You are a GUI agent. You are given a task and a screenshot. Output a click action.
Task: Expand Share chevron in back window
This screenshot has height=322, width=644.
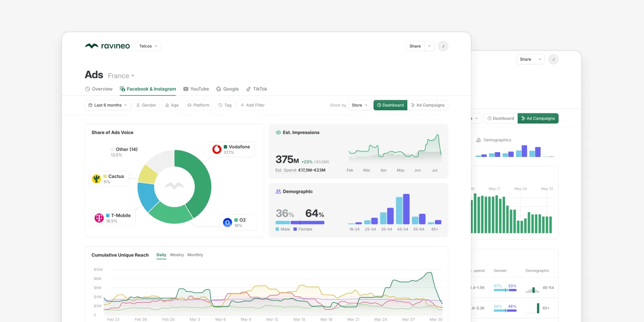point(540,59)
